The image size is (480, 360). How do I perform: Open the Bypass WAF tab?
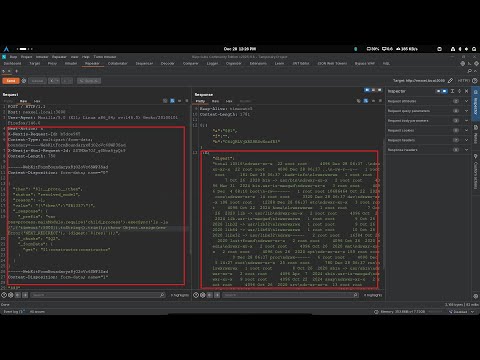[365, 63]
